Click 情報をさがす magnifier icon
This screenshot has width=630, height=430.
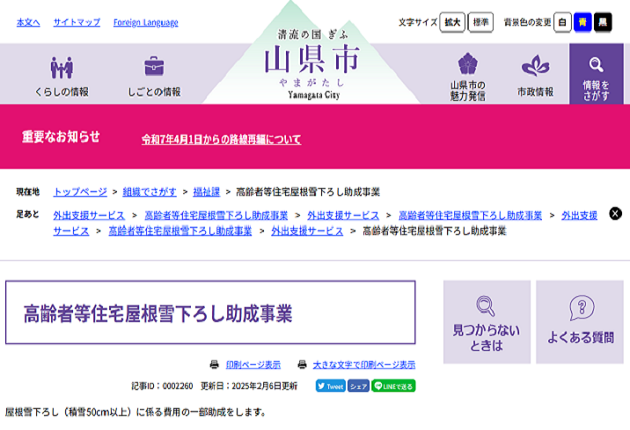596,75
